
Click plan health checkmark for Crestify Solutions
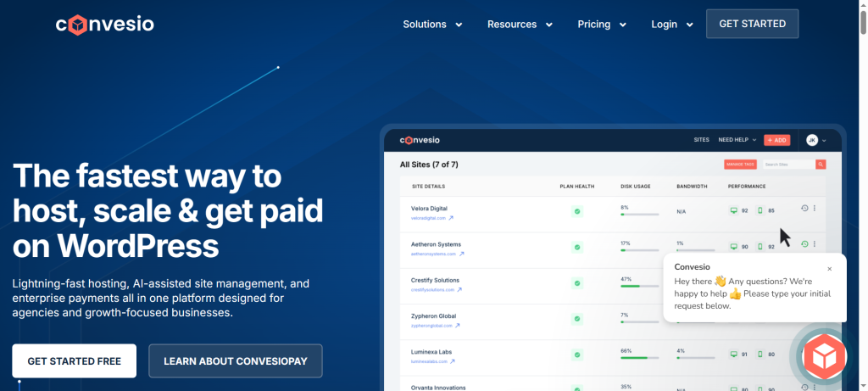coord(577,283)
